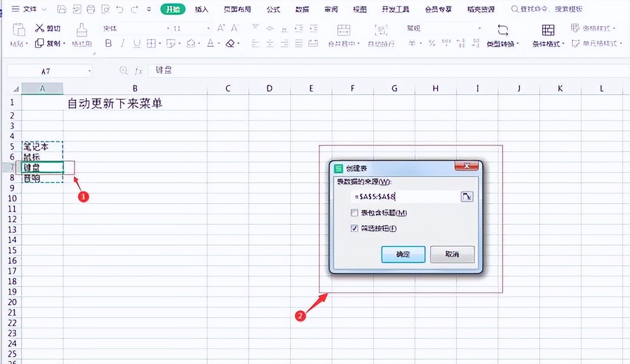Center text horizontally in ribbon
Screen dimensions: 630x364
(270, 43)
